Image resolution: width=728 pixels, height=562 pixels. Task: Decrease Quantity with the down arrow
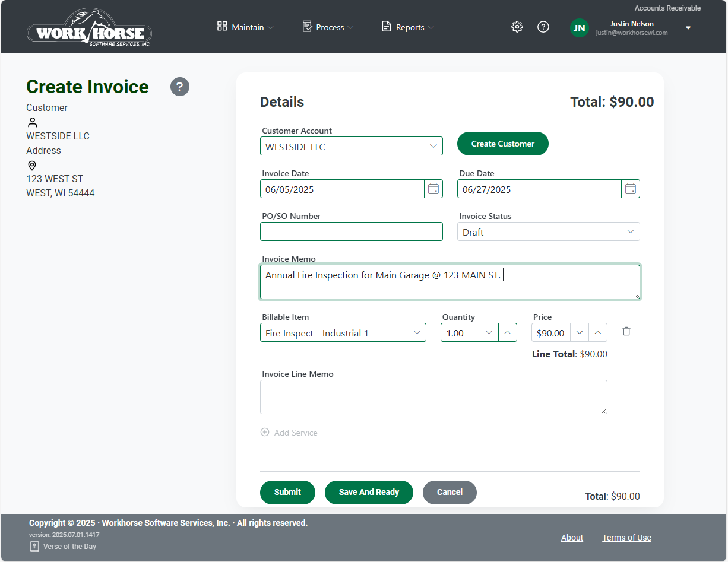tap(489, 333)
